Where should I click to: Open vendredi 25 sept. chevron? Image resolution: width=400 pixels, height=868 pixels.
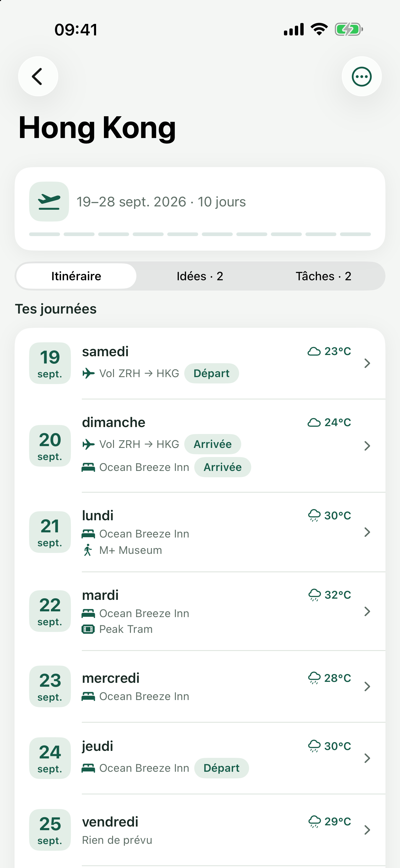pos(367,830)
